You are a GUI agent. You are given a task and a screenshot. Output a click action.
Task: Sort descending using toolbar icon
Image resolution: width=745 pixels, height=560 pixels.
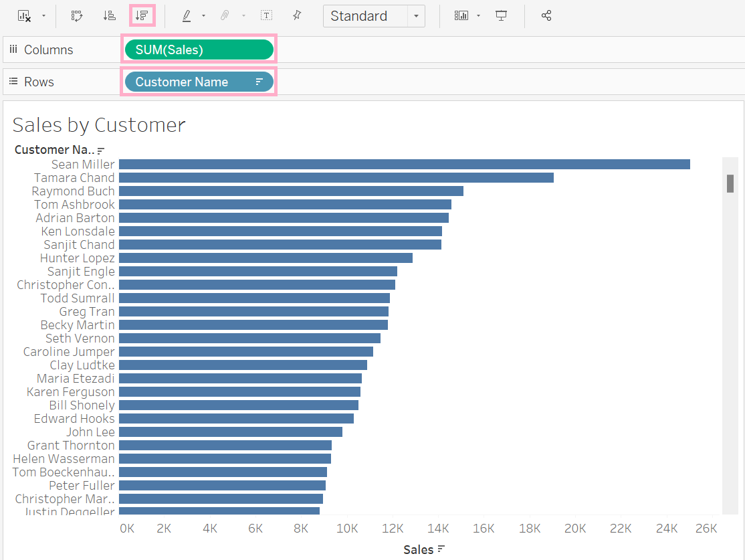[x=142, y=15]
